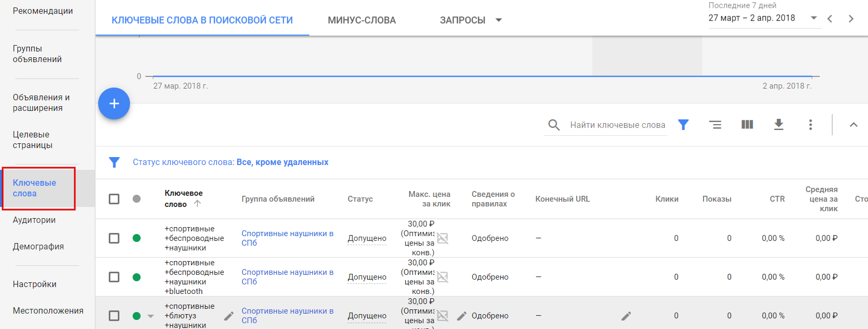The image size is (868, 329).
Task: Collapse the chart with up chevron
Action: pyautogui.click(x=853, y=125)
